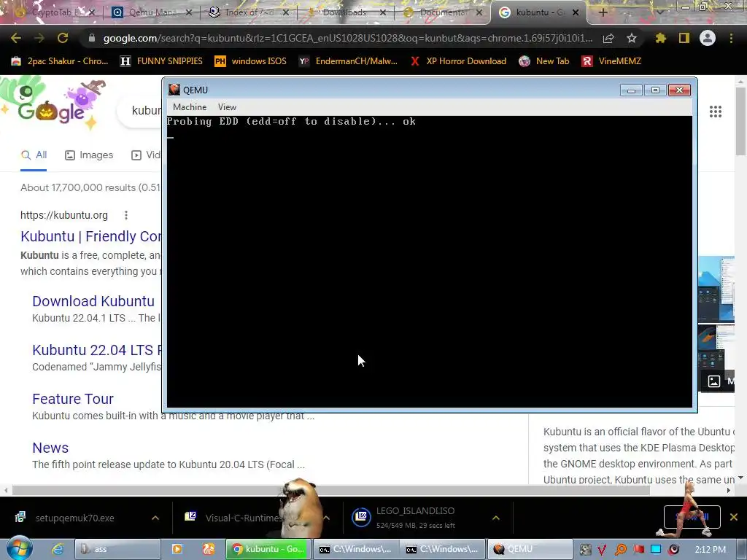Open UC Browser taskbar icon
The height and width of the screenshot is (560, 747).
(209, 549)
